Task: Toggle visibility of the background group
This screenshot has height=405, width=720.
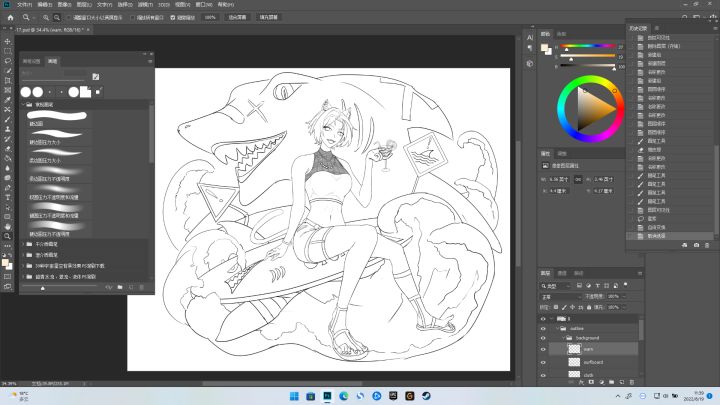Action: coord(543,338)
